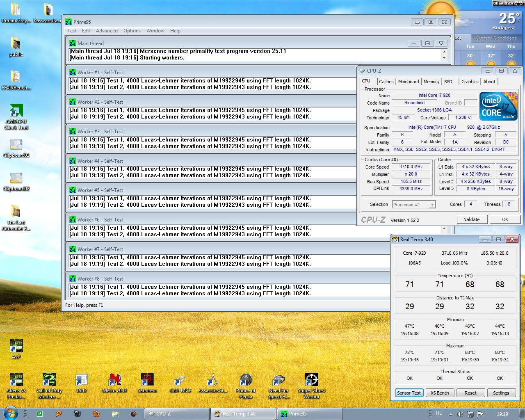Open Prime95 Window menu
Image resolution: width=525 pixels, height=420 pixels.
pos(155,31)
